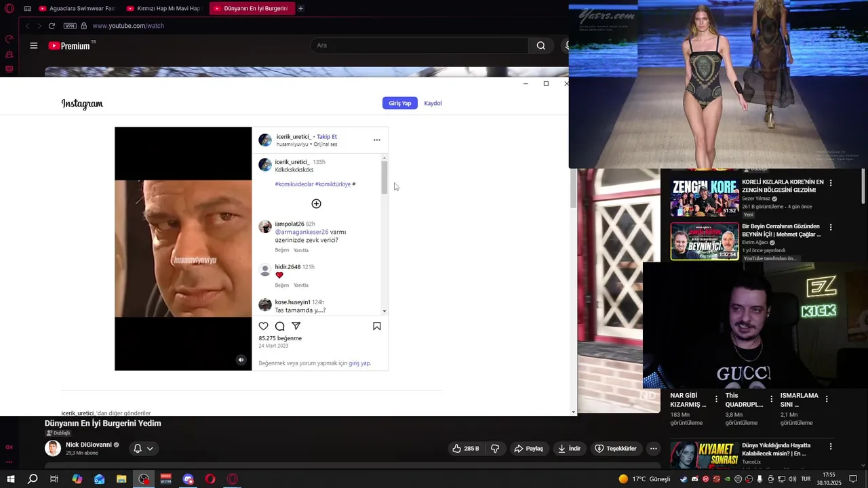Open the video more-actions ellipsis
This screenshot has width=868, height=488.
tap(653, 449)
